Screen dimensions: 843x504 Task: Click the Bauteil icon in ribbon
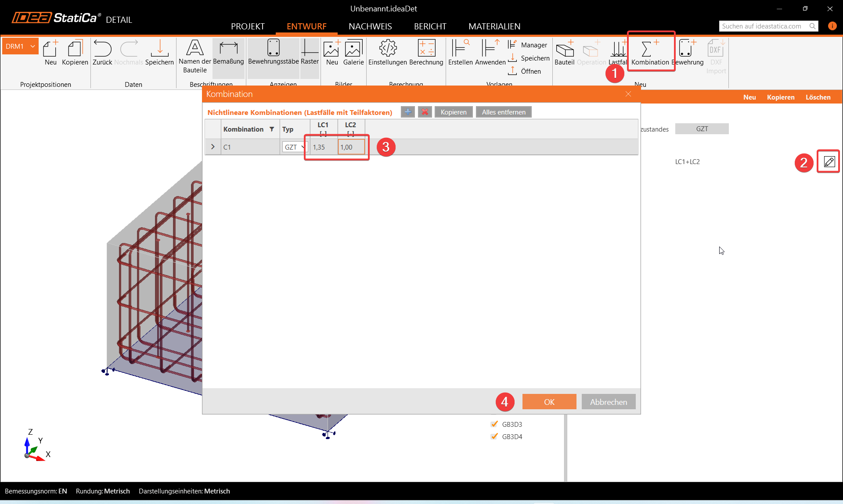click(x=564, y=49)
